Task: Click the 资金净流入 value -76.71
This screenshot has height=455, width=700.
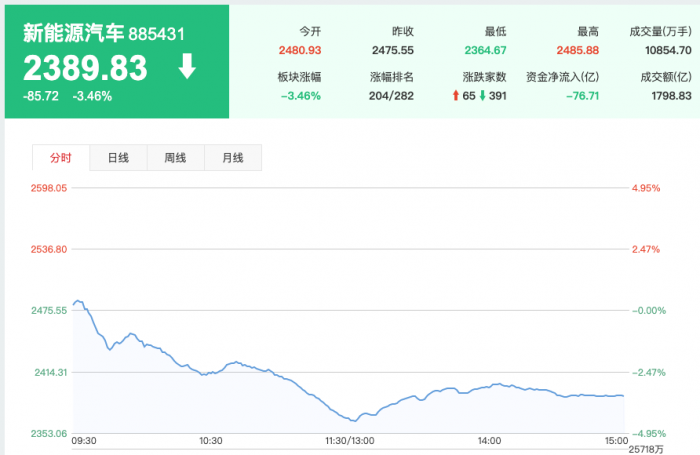Action: [585, 96]
